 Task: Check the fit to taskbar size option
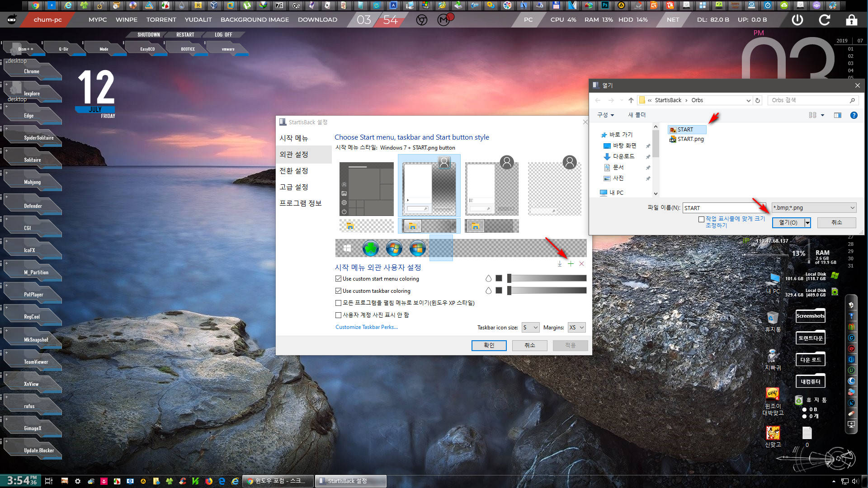coord(701,219)
